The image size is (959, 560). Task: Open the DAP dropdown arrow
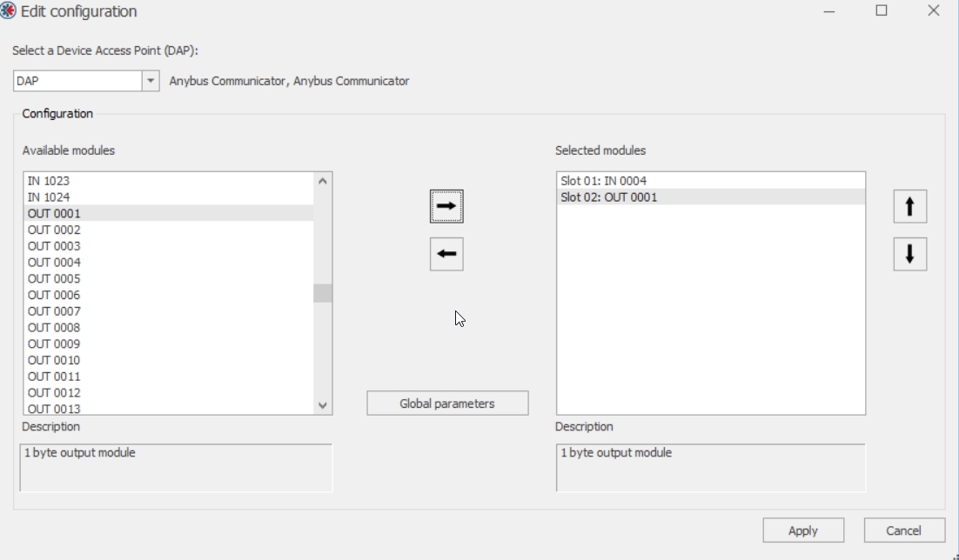pyautogui.click(x=151, y=81)
